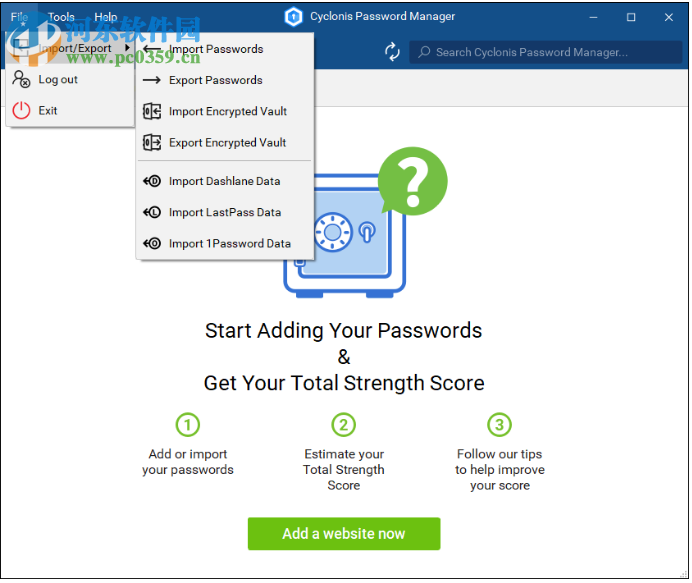Open the Tools menu
Viewport: 692px width, 583px height.
point(61,17)
